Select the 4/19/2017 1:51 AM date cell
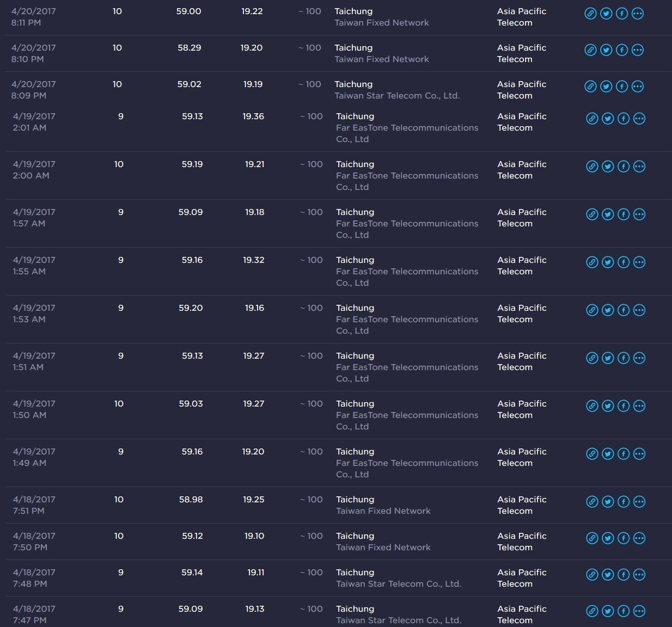Image resolution: width=672 pixels, height=627 pixels. coord(34,361)
